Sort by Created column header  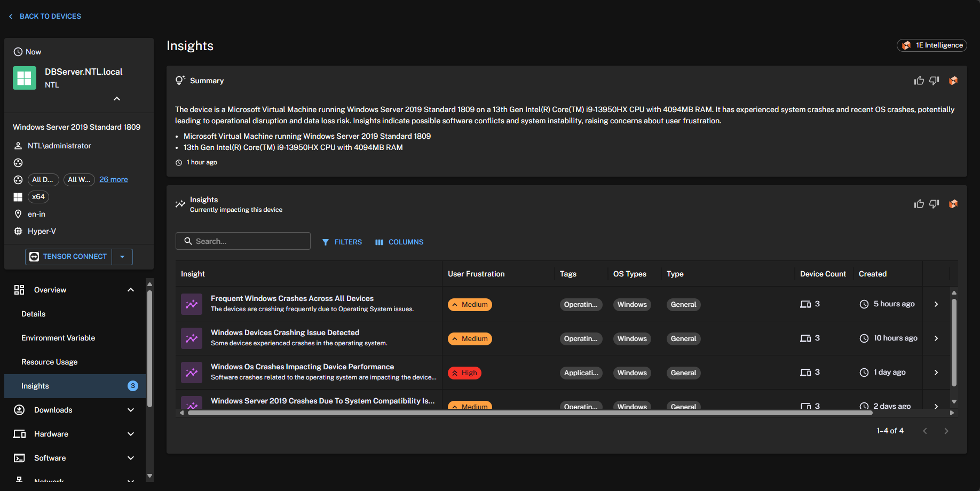pos(873,274)
